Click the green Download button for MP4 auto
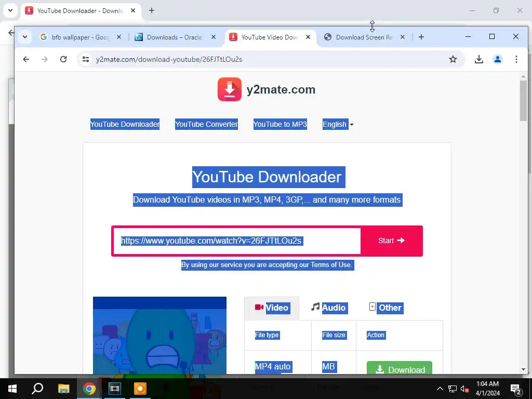532x399 pixels. coord(400,368)
